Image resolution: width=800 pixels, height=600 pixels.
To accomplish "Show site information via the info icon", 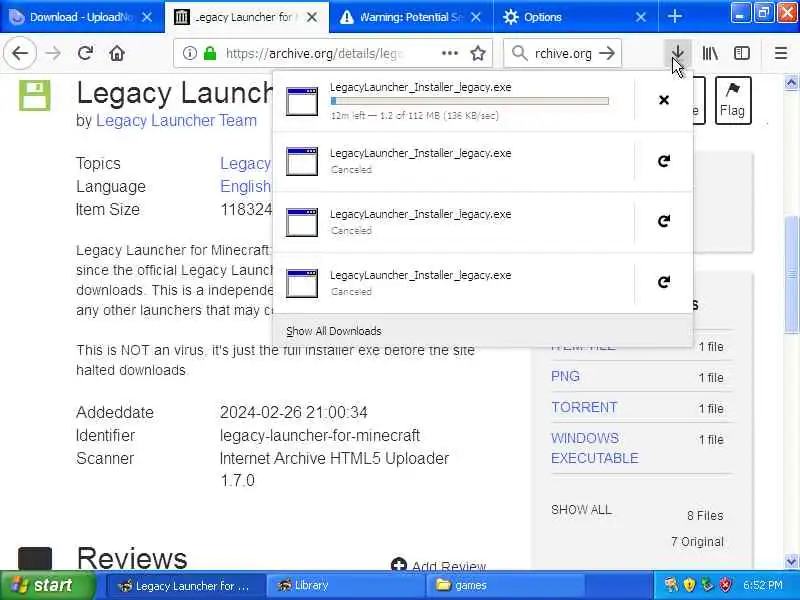I will [189, 53].
